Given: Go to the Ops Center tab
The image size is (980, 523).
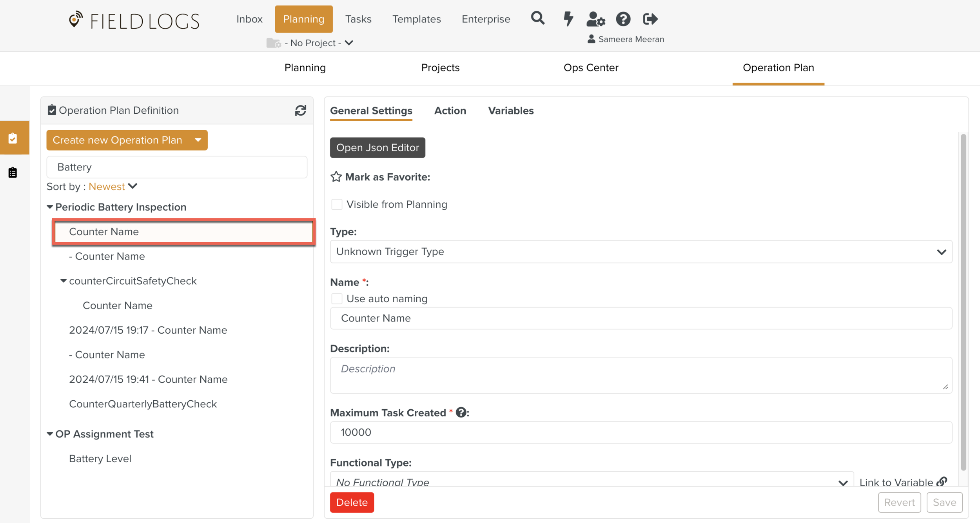Looking at the screenshot, I should (591, 68).
